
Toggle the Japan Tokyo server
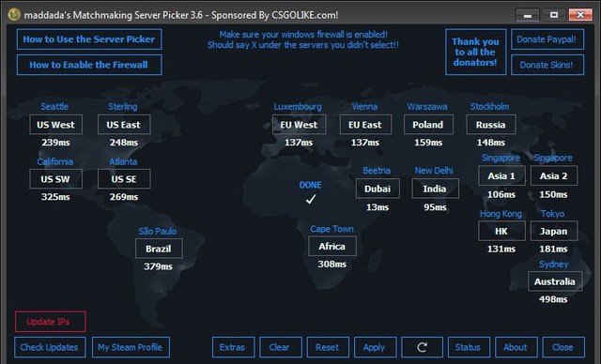click(x=554, y=231)
